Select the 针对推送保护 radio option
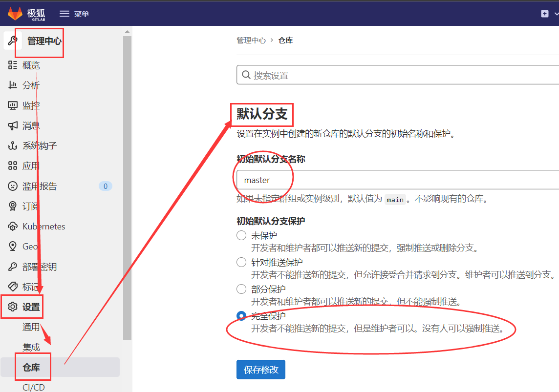This screenshot has height=392, width=559. [241, 263]
